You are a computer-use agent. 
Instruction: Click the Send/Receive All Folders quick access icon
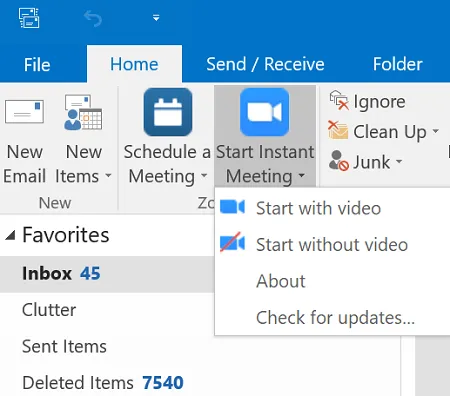click(29, 18)
